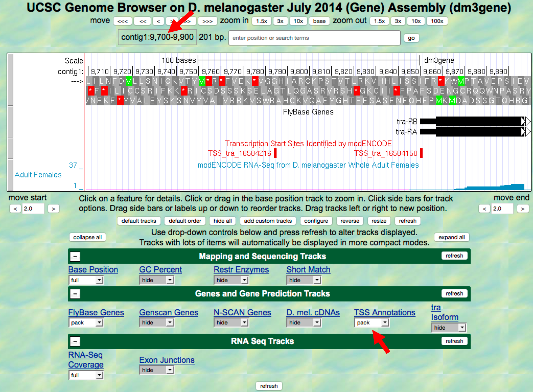The width and height of the screenshot is (533, 392).
Task: Open Genscan Genes visibility dropdown
Action: pos(157,323)
